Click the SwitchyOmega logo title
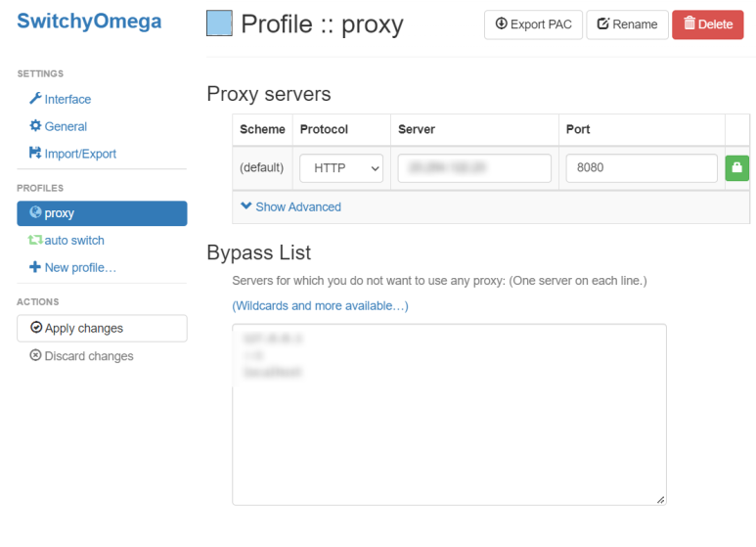 point(89,21)
